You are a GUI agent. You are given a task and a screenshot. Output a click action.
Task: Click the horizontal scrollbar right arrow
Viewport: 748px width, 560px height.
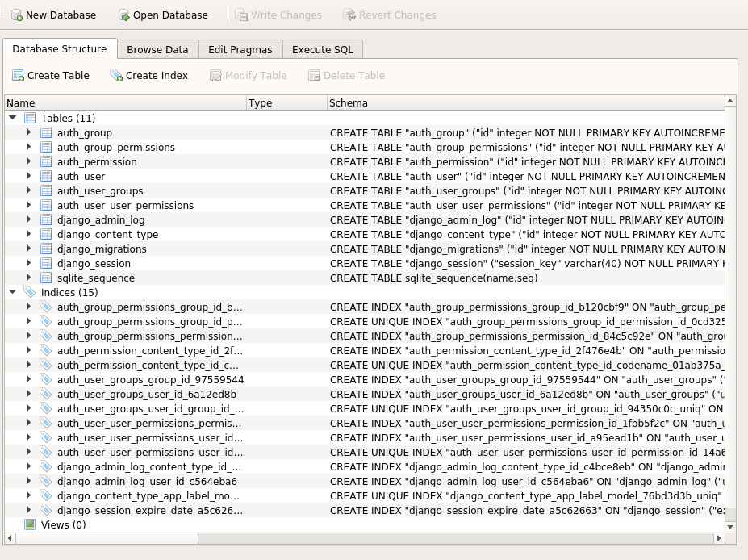point(720,538)
